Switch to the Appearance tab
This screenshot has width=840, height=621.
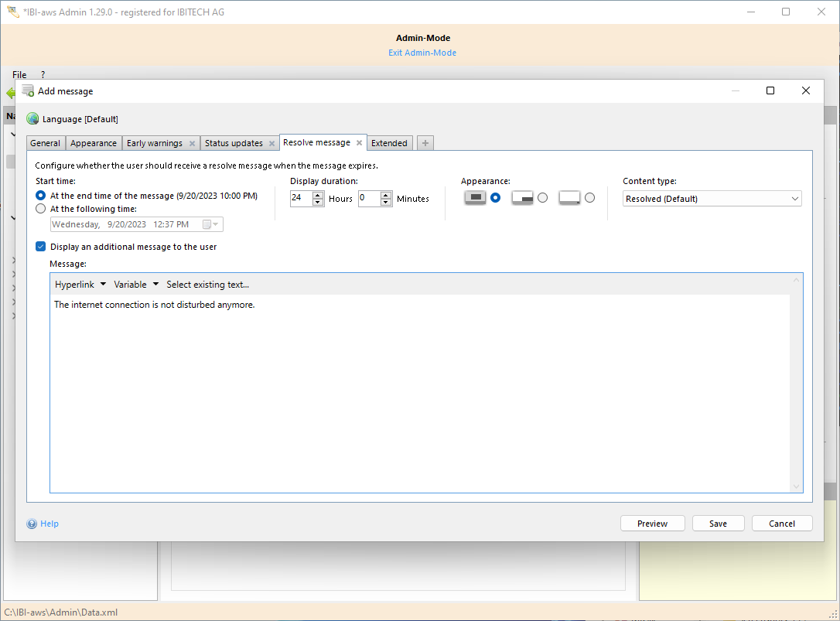coord(94,143)
